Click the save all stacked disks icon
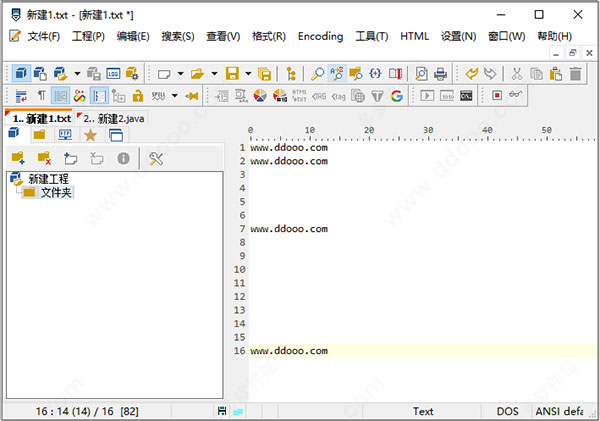 [x=264, y=73]
